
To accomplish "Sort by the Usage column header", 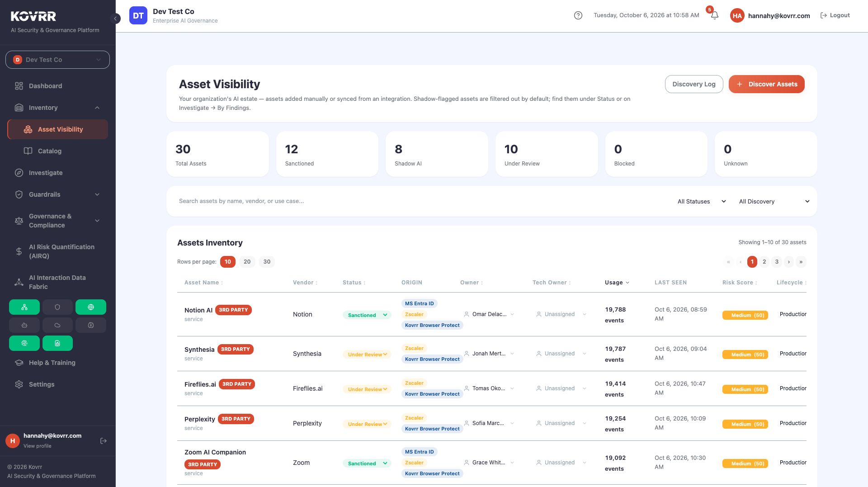I will pyautogui.click(x=617, y=283).
